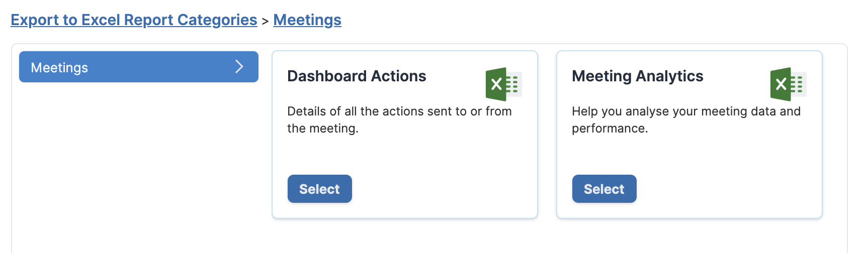Click the Excel icon on Meeting Analytics card
This screenshot has width=868, height=253.
click(788, 84)
